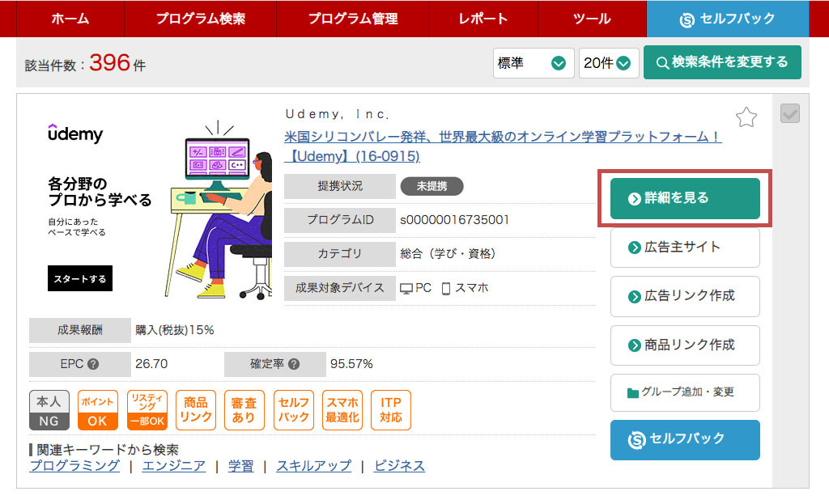Click the orange セルフバック badge
829x504 pixels.
coord(293,410)
